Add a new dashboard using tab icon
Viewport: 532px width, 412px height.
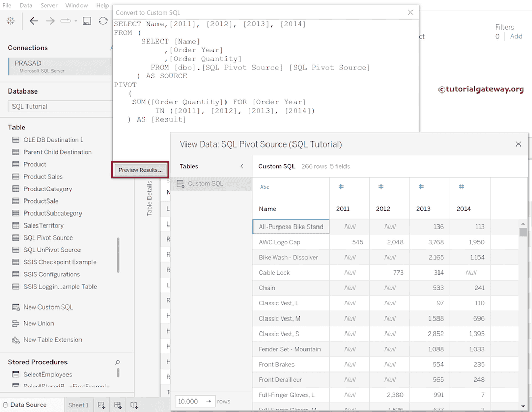coord(118,405)
